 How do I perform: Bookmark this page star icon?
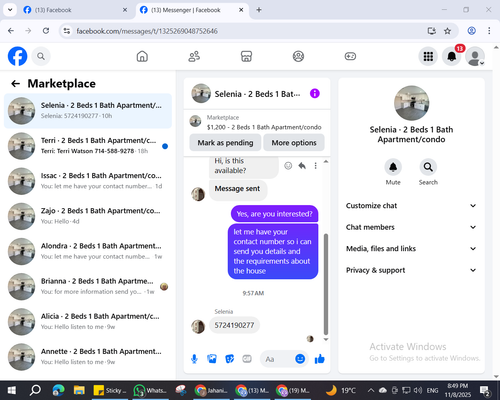[447, 31]
